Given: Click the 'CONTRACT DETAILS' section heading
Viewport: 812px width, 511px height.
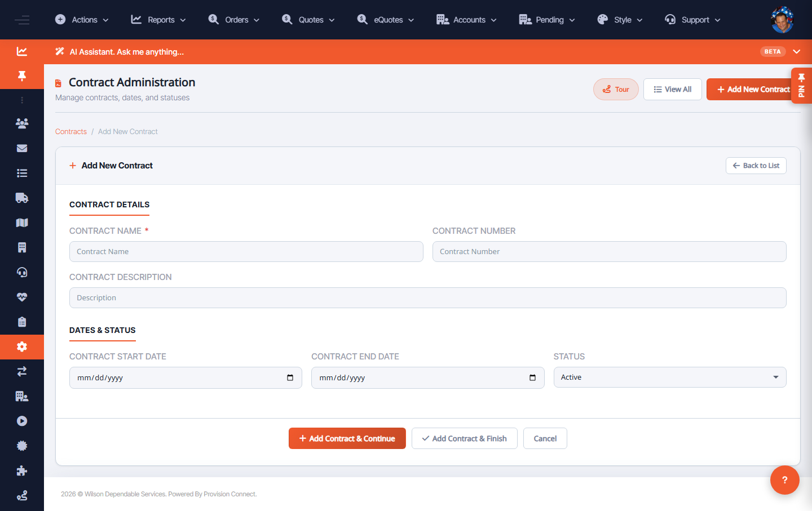Looking at the screenshot, I should [x=109, y=205].
